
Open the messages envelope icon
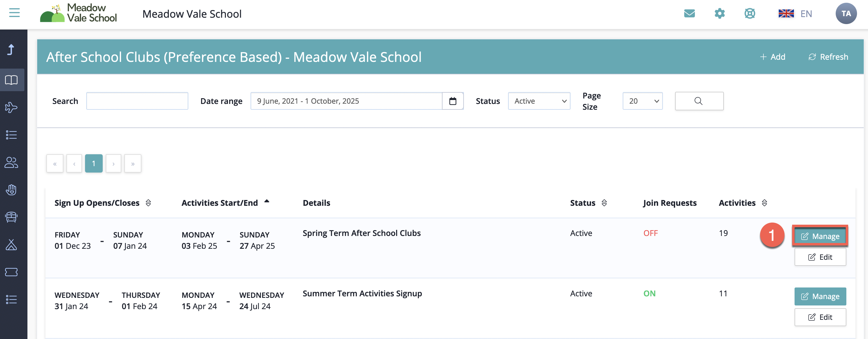point(689,13)
